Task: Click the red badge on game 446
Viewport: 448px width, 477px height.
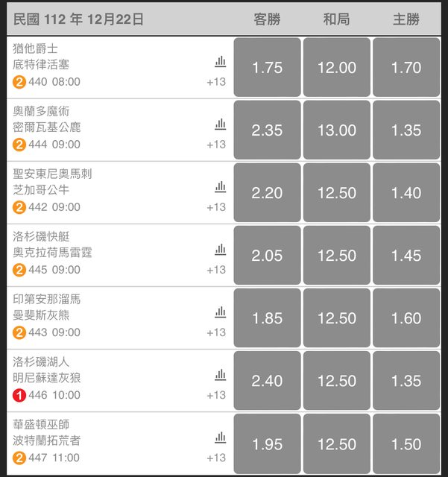Action: click(x=19, y=395)
